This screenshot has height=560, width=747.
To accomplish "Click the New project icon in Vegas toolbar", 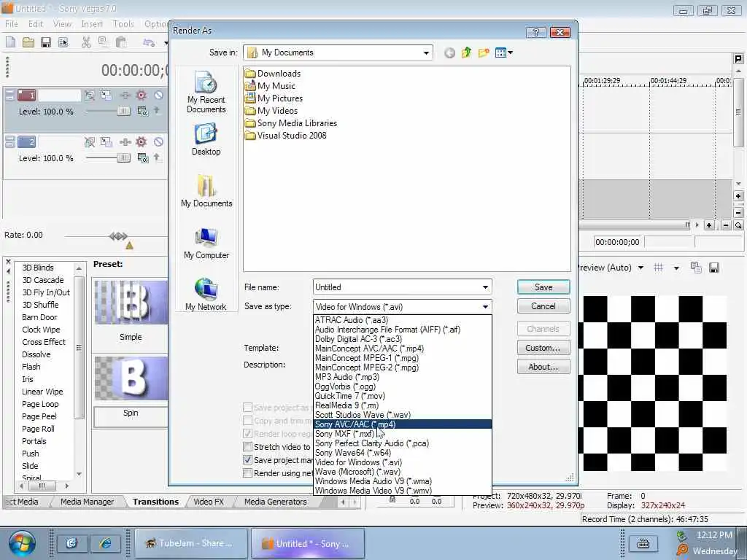I will click(10, 42).
